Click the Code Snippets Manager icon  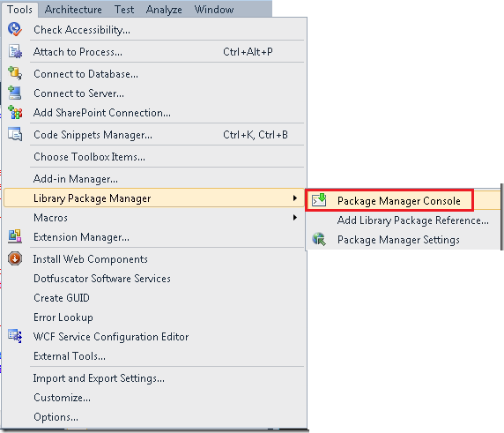(15, 134)
